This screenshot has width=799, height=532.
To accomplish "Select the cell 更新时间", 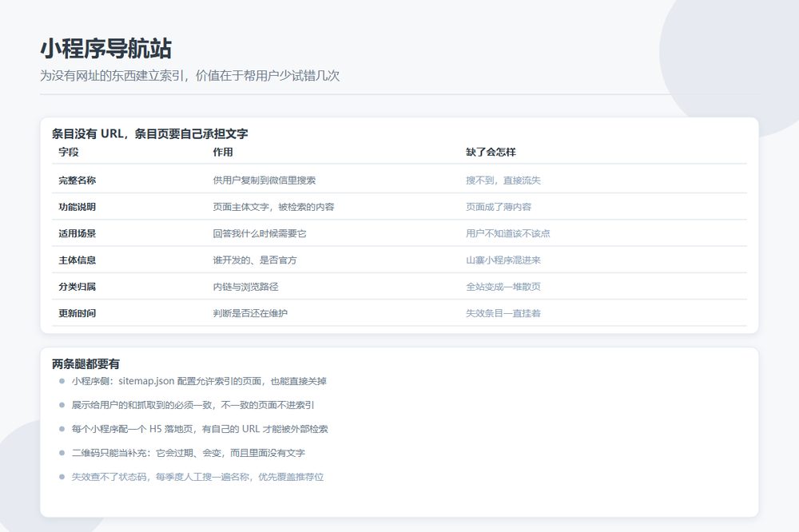I will click(x=77, y=313).
